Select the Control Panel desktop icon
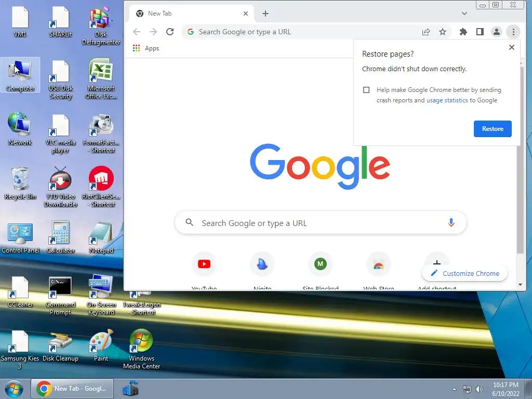The width and height of the screenshot is (532, 399). pos(20,237)
